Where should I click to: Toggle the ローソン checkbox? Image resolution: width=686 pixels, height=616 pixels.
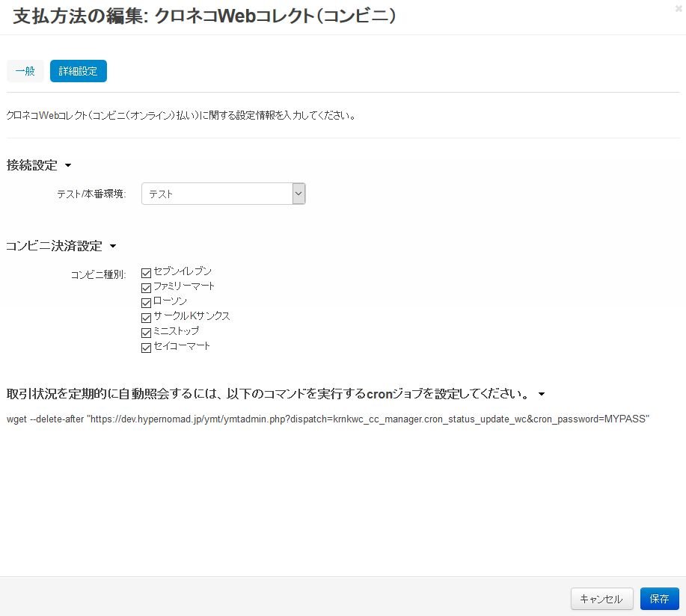[x=146, y=303]
